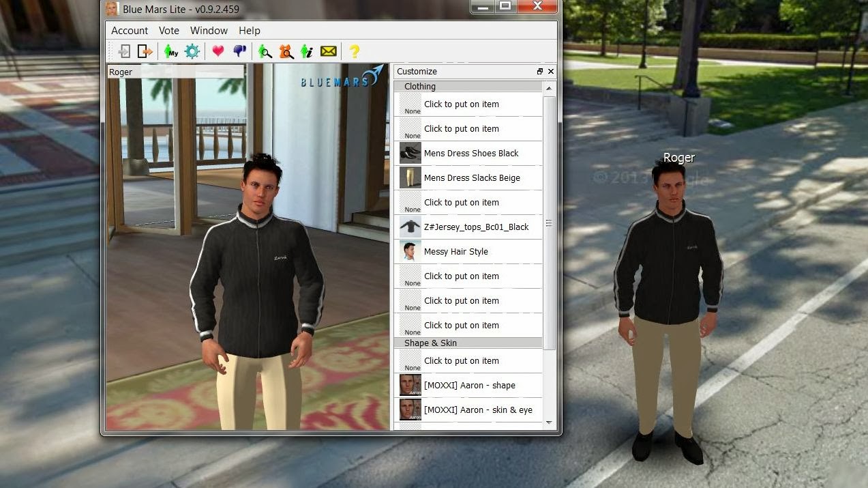Click the Mens Dress Shoes Black thumbnail

tap(410, 153)
